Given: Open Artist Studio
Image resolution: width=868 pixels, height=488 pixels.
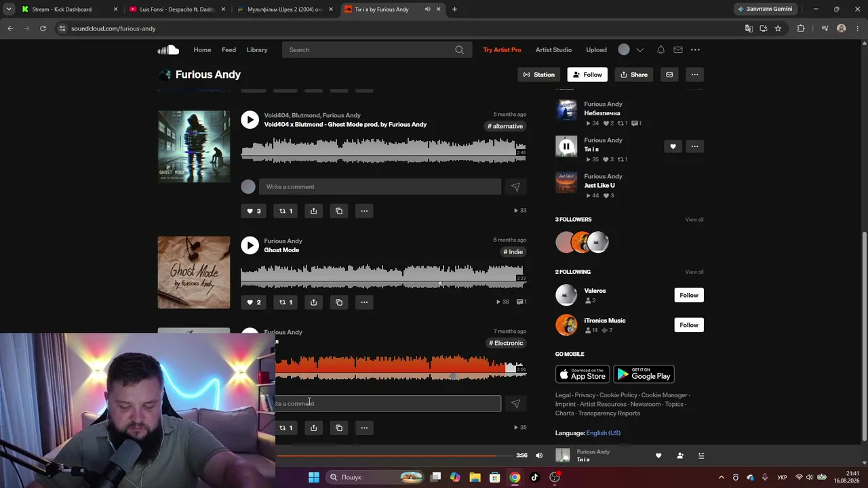Looking at the screenshot, I should 553,49.
